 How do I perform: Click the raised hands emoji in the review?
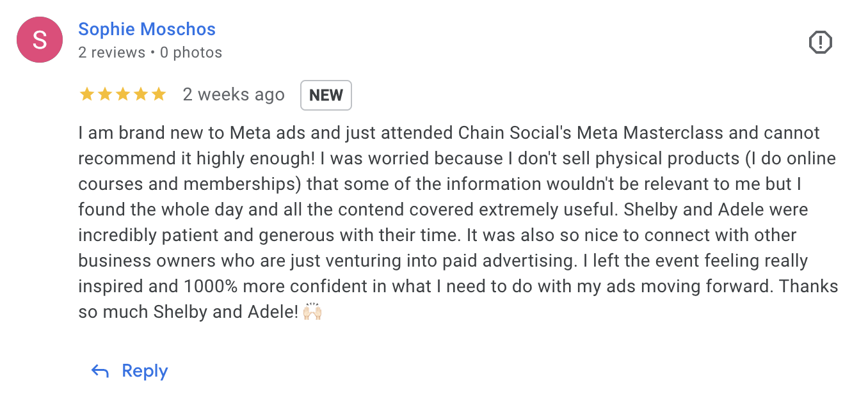(312, 313)
